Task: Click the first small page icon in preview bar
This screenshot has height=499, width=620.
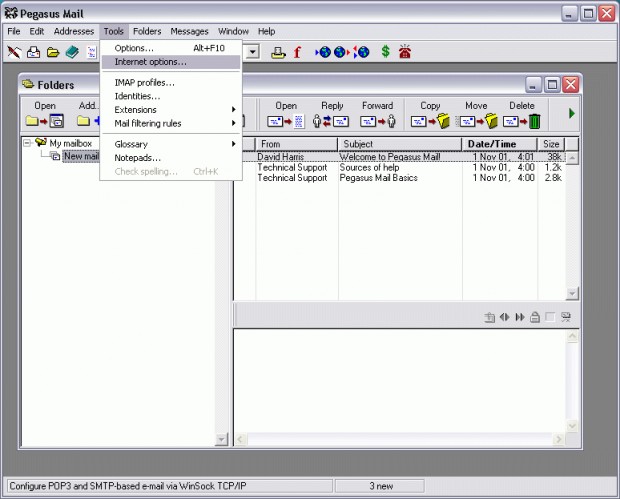Action: (490, 317)
